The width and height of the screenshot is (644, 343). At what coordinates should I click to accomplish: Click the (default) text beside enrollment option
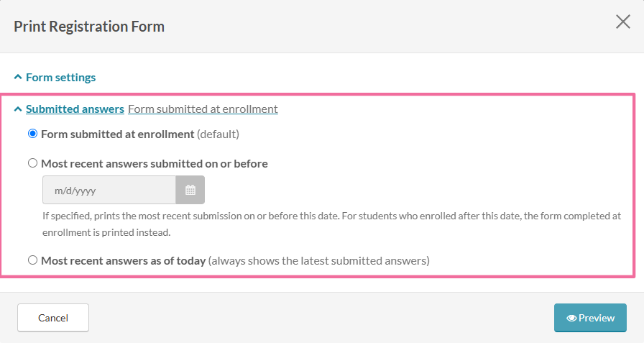218,134
